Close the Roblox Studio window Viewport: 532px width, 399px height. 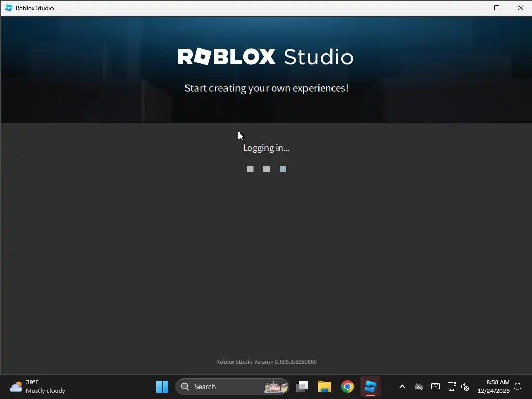coord(520,8)
